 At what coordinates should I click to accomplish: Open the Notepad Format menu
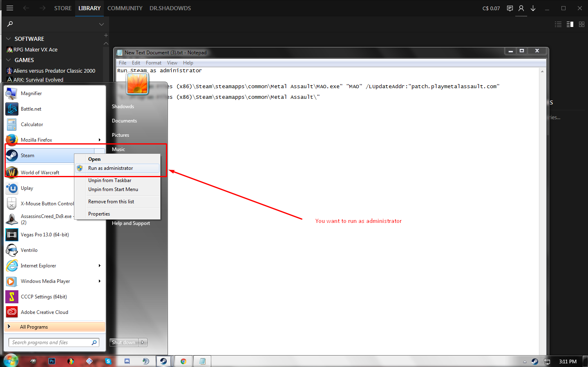(x=153, y=63)
